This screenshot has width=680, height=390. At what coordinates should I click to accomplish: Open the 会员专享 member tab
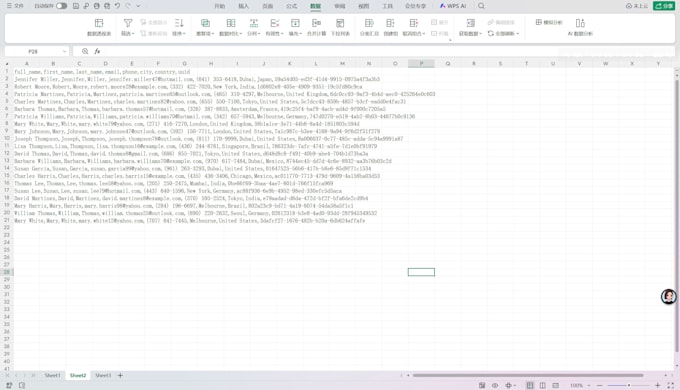click(x=415, y=6)
